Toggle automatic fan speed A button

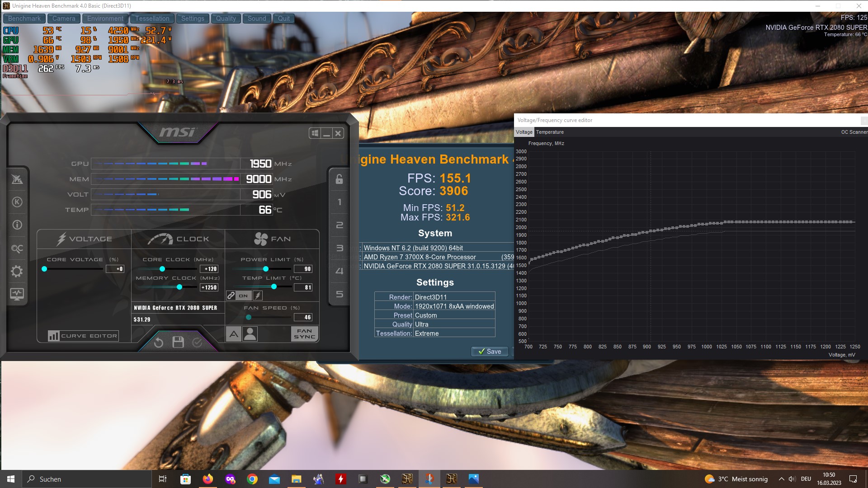233,334
